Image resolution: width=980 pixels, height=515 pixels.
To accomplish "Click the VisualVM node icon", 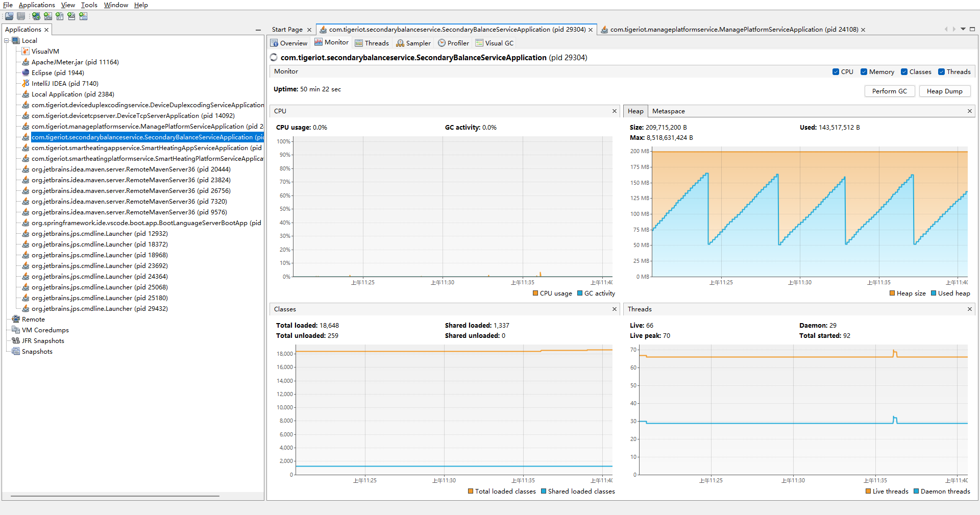I will point(26,52).
